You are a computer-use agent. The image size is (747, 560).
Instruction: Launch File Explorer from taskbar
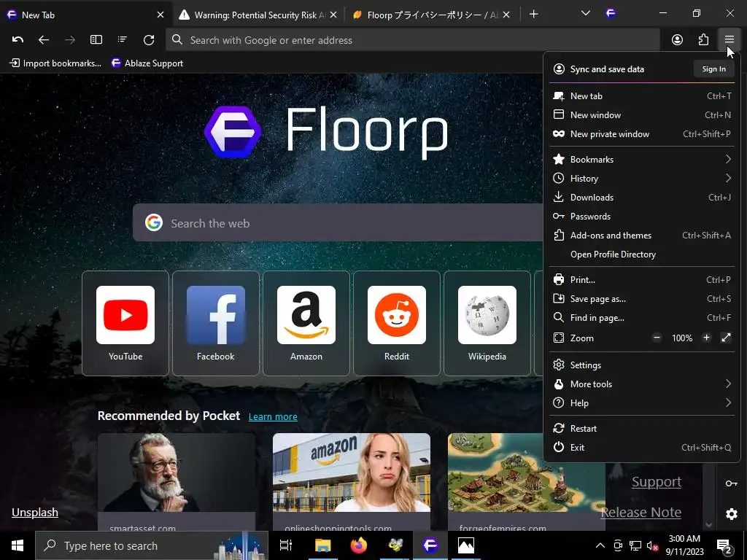(322, 545)
